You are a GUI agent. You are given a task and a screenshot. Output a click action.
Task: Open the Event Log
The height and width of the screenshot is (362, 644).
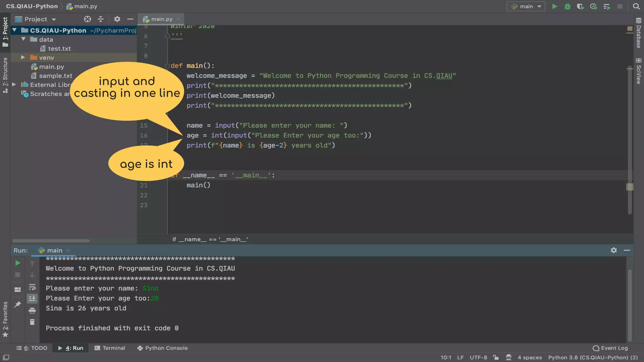click(610, 348)
